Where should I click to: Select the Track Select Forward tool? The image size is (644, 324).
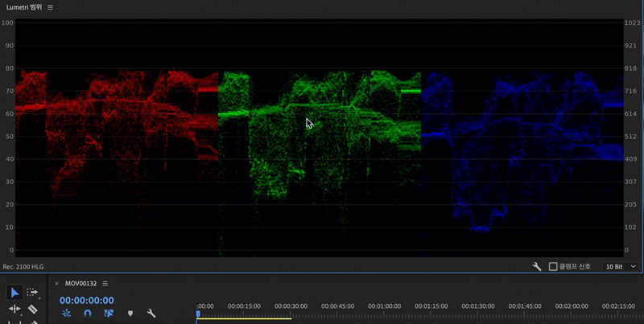tap(33, 293)
